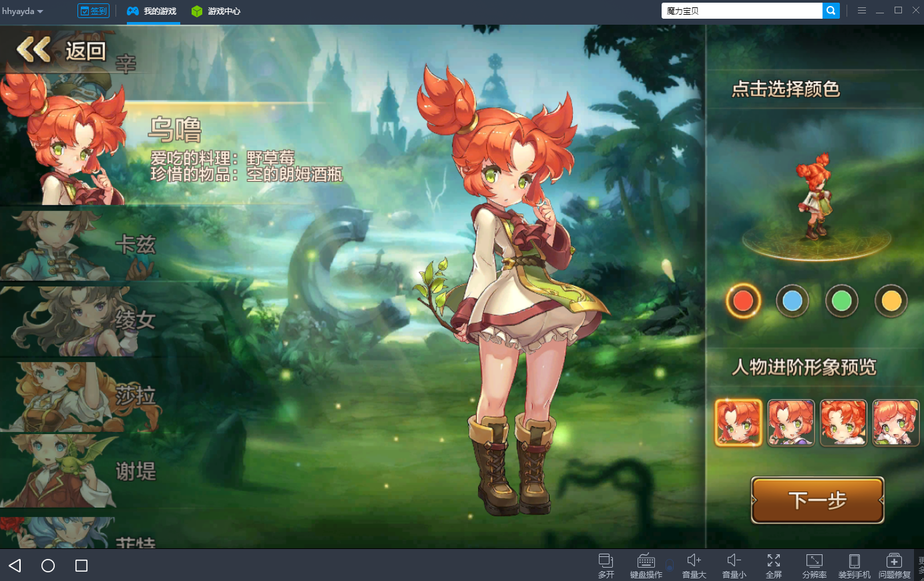Click the search field containing 魔力宝贝

742,11
